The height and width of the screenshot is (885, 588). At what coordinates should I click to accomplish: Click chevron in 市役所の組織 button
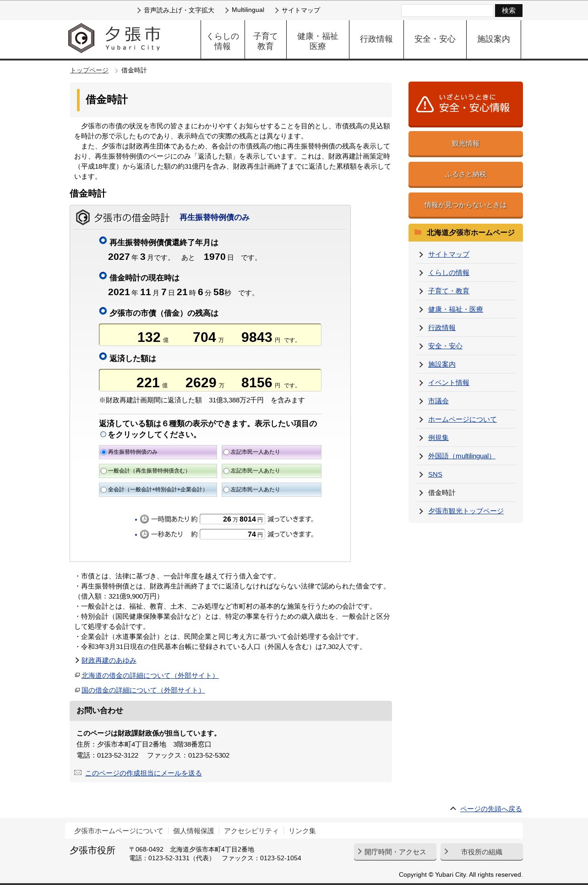click(x=446, y=852)
